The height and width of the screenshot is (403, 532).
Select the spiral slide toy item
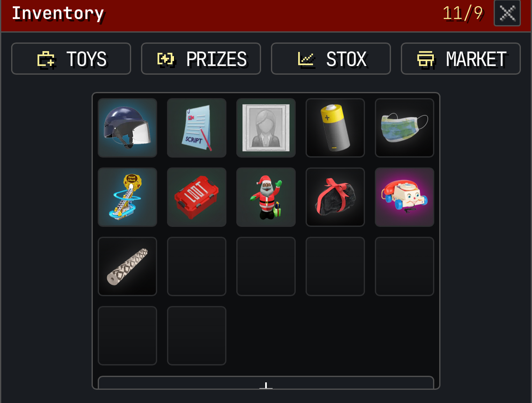point(127,197)
